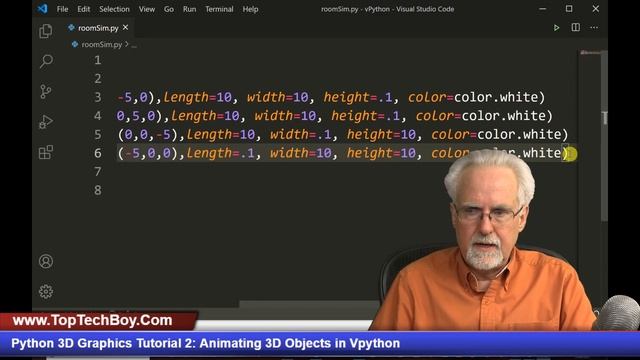Split the editor to the right

pos(576,27)
